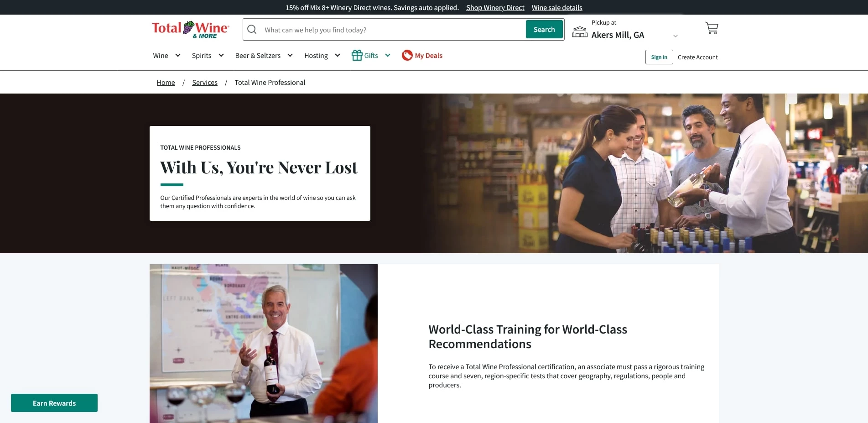The image size is (868, 423).
Task: Expand the Beer & Seltzers chevron
Action: [x=290, y=55]
